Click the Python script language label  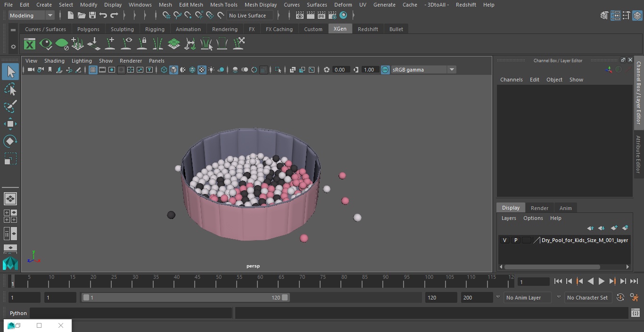click(x=18, y=313)
